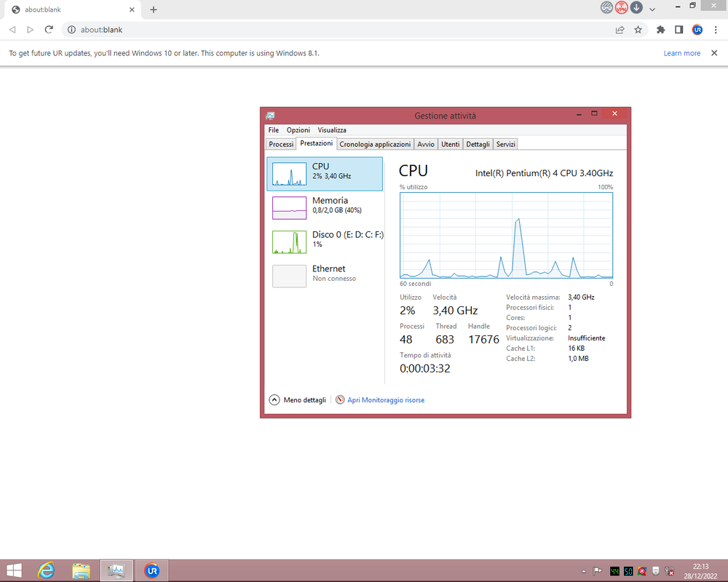Minimize the Gestione attività window
Viewport: 728px width, 582px height.
tap(579, 113)
